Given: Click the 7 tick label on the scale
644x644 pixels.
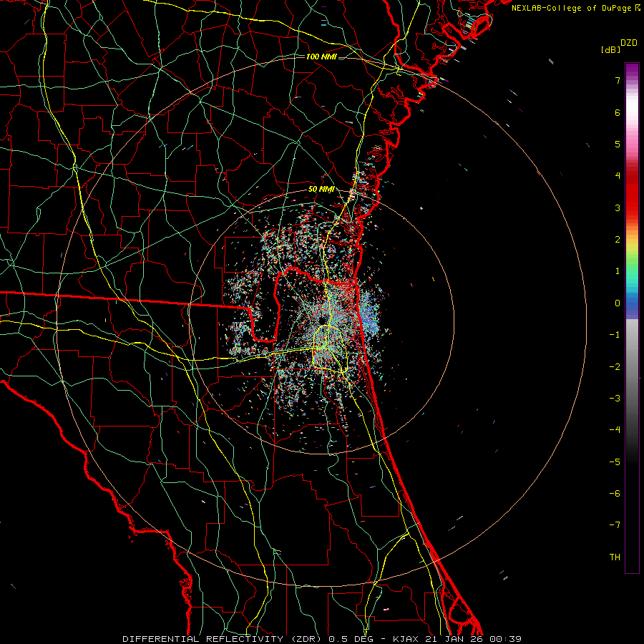Looking at the screenshot, I should (x=618, y=80).
